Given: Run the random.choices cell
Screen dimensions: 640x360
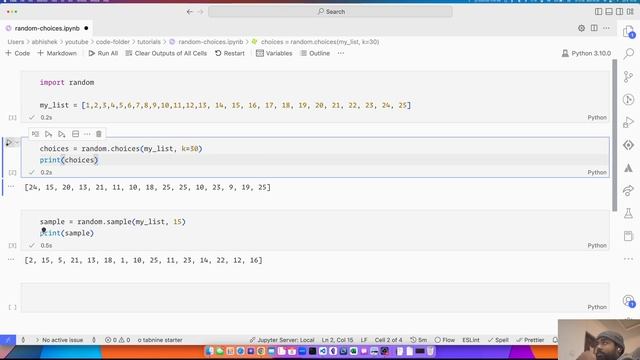Looking at the screenshot, I should click(9, 142).
